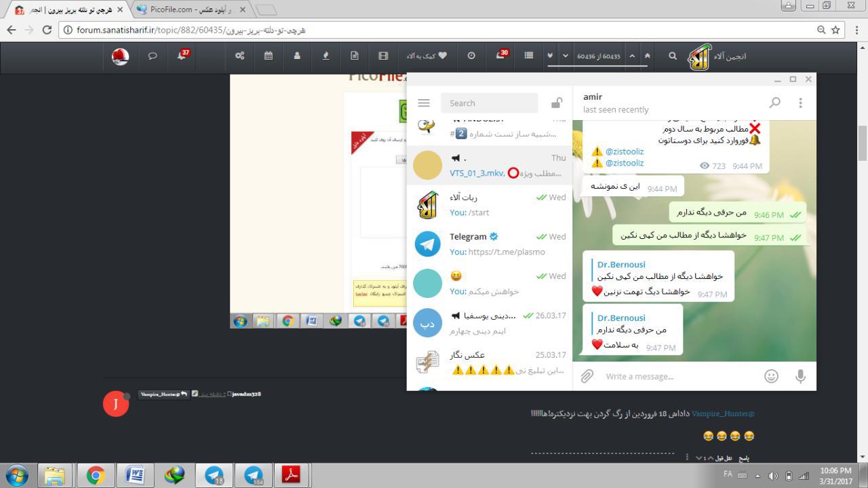Image resolution: width=868 pixels, height=488 pixels.
Task: Open the Telegram hamburger menu
Action: tap(424, 103)
